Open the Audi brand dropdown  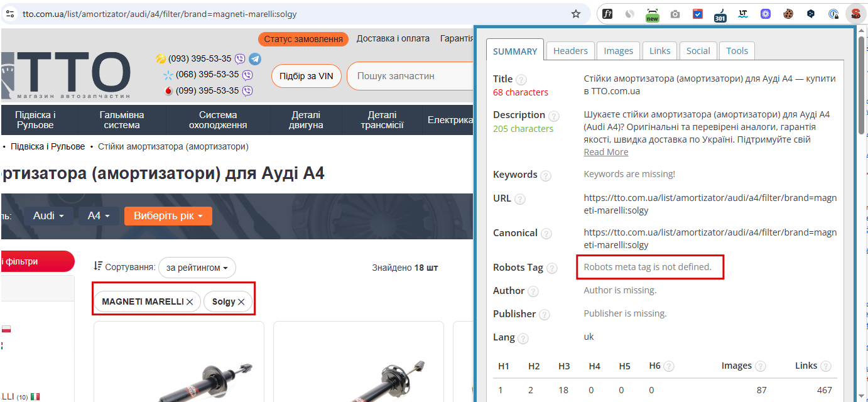pyautogui.click(x=48, y=216)
